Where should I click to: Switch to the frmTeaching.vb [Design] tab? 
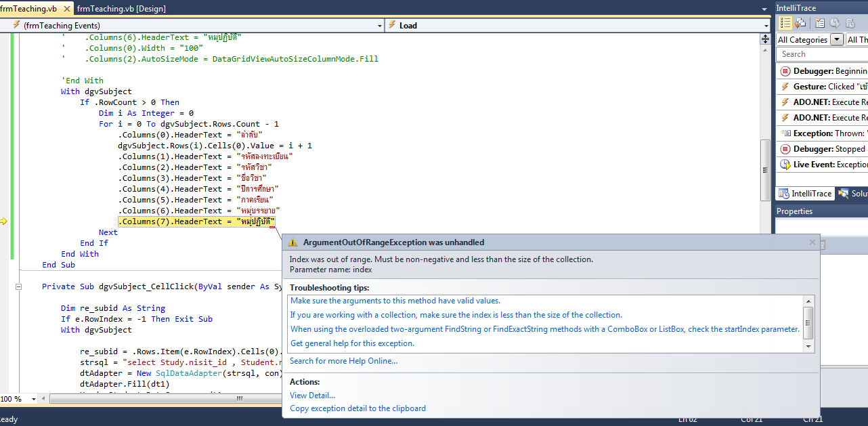[121, 8]
